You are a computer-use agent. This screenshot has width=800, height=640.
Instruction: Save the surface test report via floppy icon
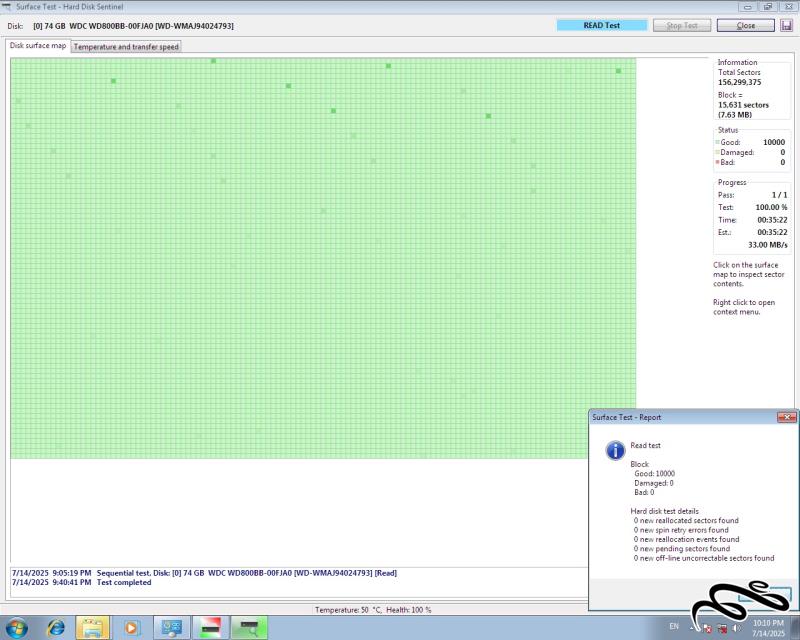coord(786,25)
